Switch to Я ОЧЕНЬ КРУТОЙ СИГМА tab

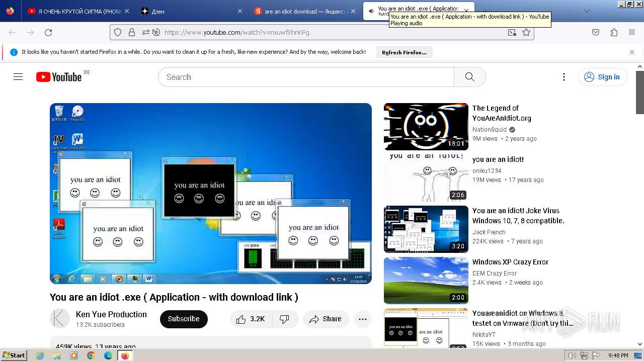click(x=78, y=11)
